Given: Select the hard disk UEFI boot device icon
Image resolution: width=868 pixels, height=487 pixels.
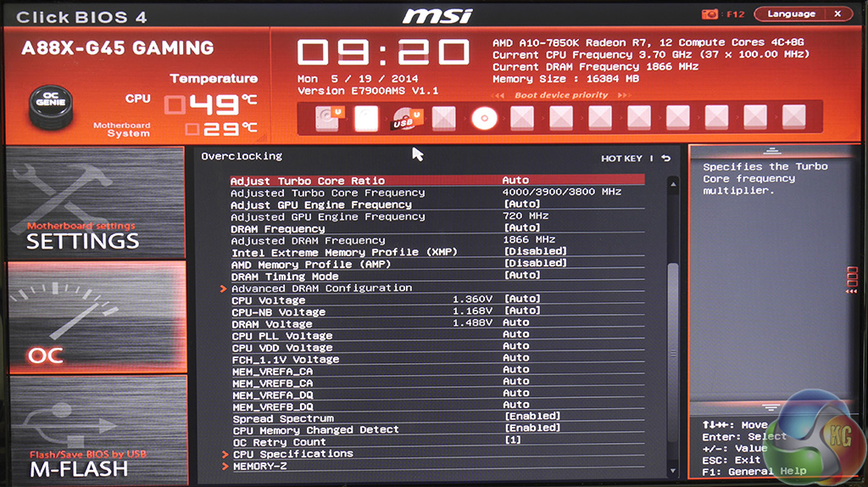Looking at the screenshot, I should (x=330, y=119).
